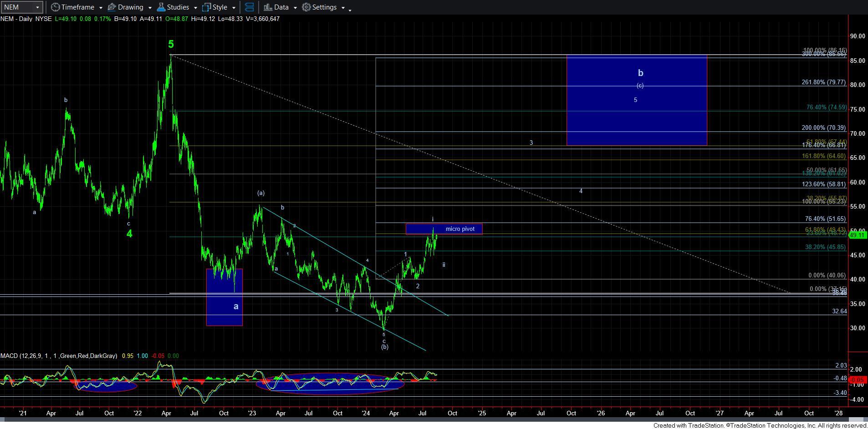Click the '(a)' wave label near 2023 high
868x429 pixels.
(x=260, y=193)
